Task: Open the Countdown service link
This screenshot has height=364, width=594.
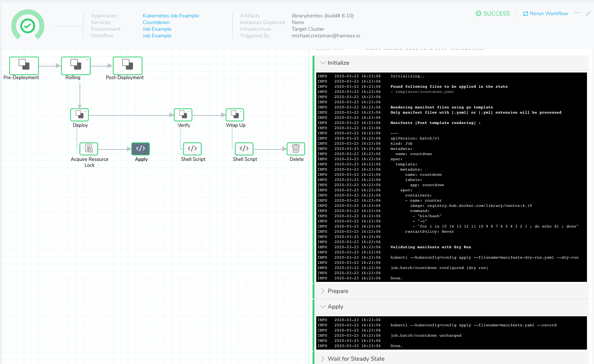Action: coord(156,22)
